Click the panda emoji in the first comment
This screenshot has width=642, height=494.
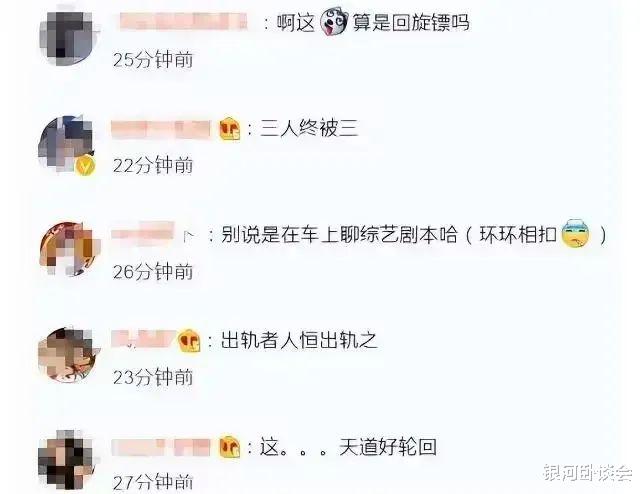(x=334, y=23)
